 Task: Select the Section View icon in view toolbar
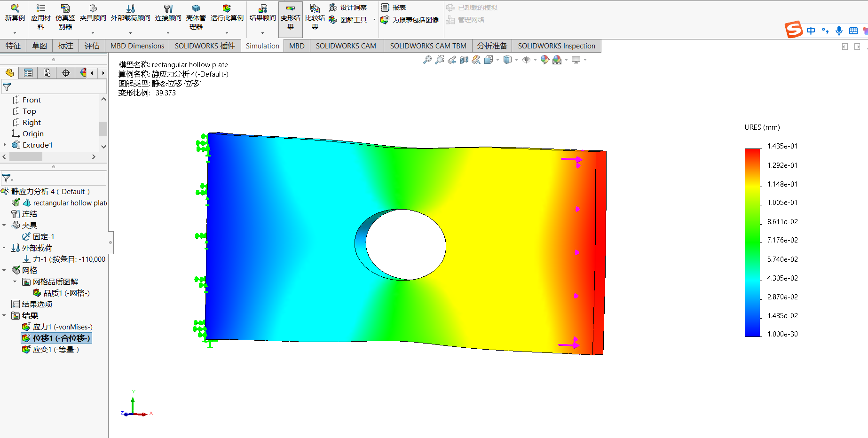click(x=464, y=60)
